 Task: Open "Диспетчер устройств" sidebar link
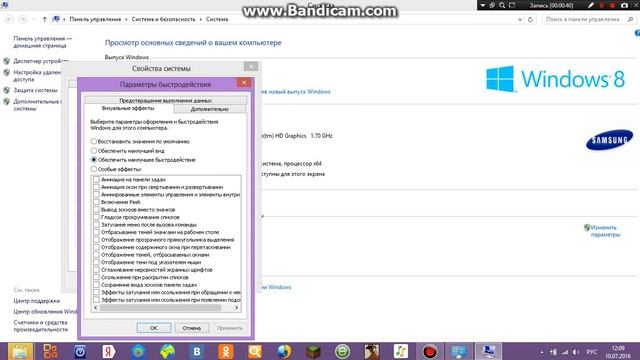tap(40, 61)
